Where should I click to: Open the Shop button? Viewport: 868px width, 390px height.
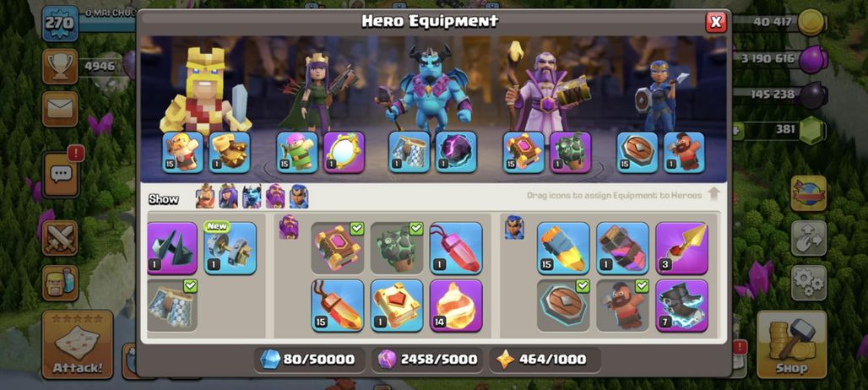[x=791, y=344]
